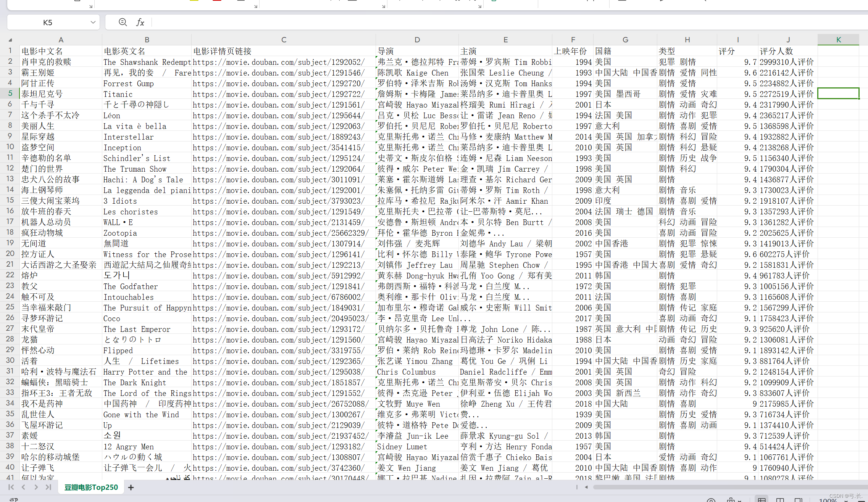Click the horizontal scrollbar left arrow
Screen dimensions: 868x502
[x=586, y=487]
